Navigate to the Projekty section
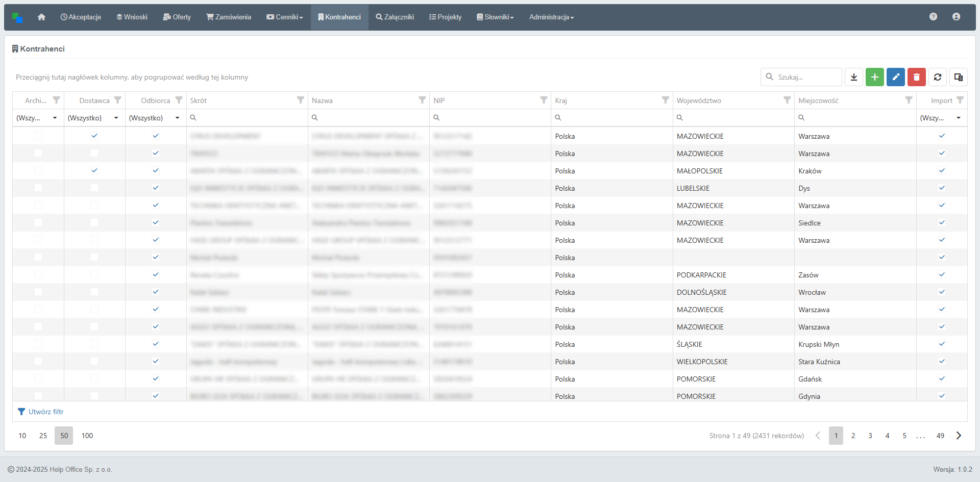This screenshot has width=980, height=482. 445,17
